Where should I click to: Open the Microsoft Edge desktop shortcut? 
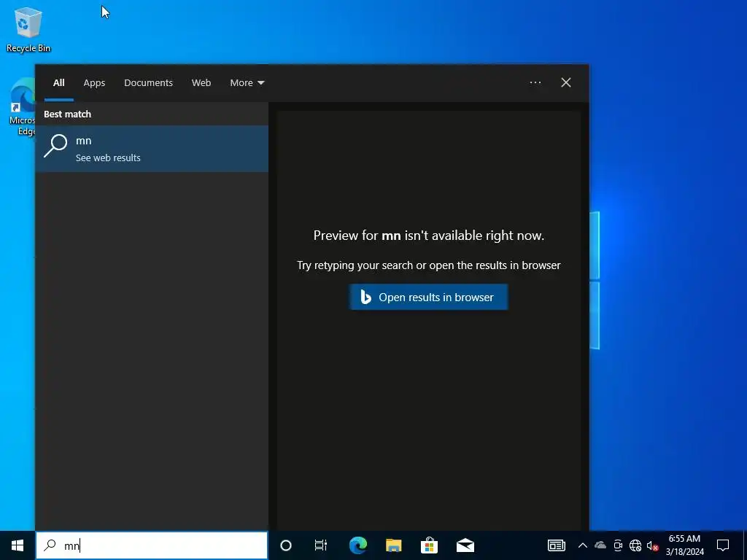coord(23,107)
